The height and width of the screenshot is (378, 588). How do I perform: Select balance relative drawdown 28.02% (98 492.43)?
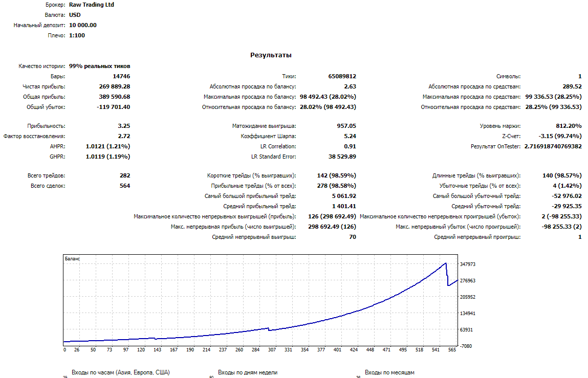328,107
